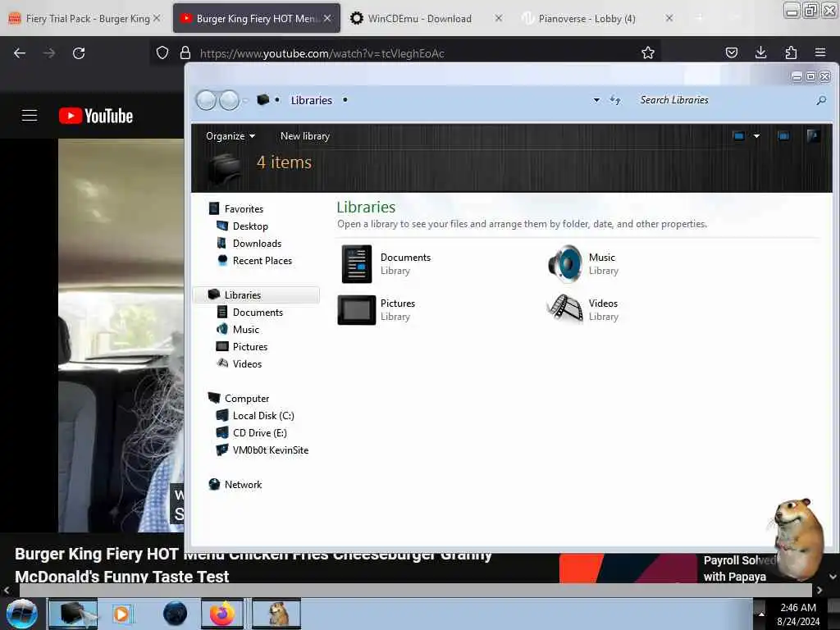The height and width of the screenshot is (630, 840).
Task: Select Computer in navigation pane
Action: (239, 398)
